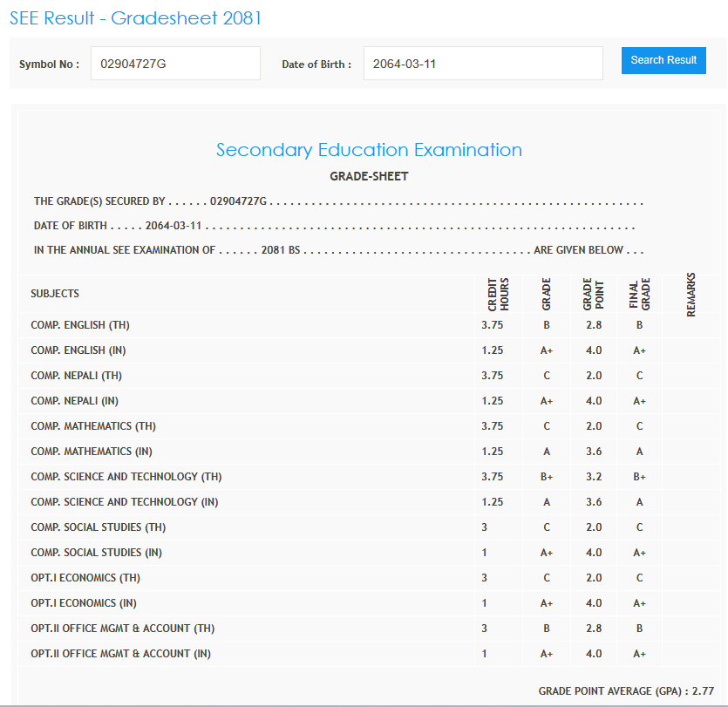Select the CREDIT HOURS column header
This screenshot has height=707, width=728.
tap(499, 295)
